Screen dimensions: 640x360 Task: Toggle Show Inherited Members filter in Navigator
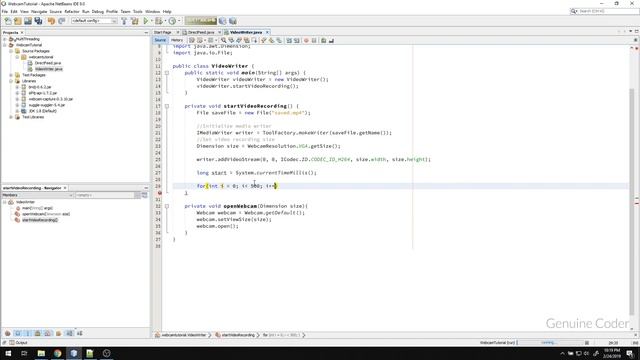pyautogui.click(x=8, y=333)
